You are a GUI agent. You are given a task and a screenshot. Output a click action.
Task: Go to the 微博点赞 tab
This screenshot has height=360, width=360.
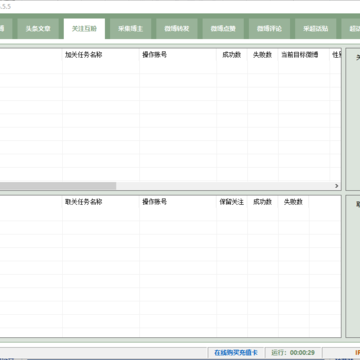tap(223, 29)
